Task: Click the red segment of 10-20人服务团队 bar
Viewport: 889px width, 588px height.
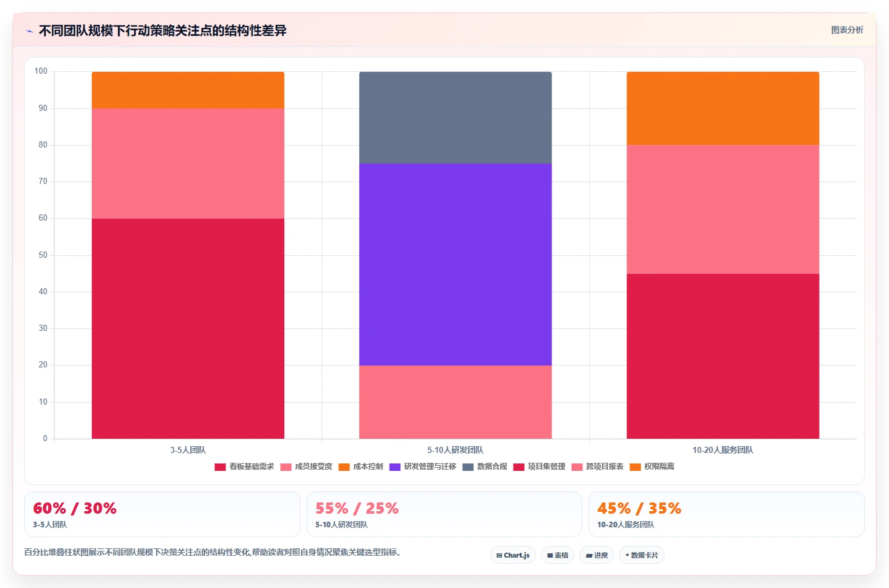Action: click(x=723, y=356)
